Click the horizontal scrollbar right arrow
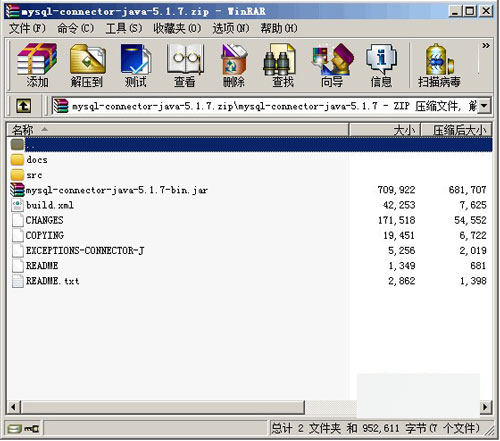Viewport: 500px width, 441px height. 485,407
